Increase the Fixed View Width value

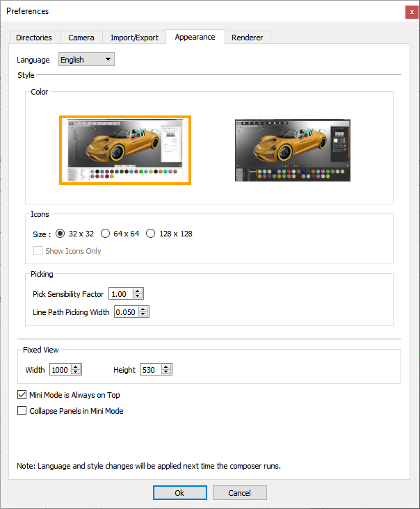(76, 367)
